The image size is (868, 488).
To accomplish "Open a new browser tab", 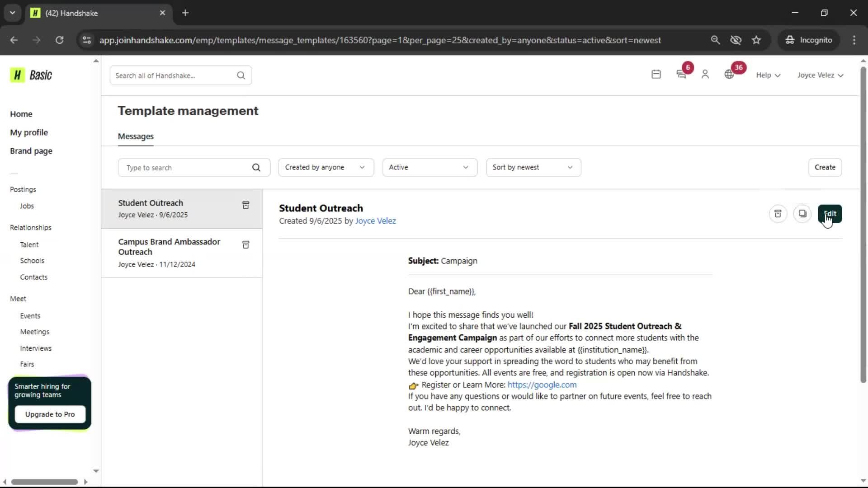I will (x=185, y=13).
